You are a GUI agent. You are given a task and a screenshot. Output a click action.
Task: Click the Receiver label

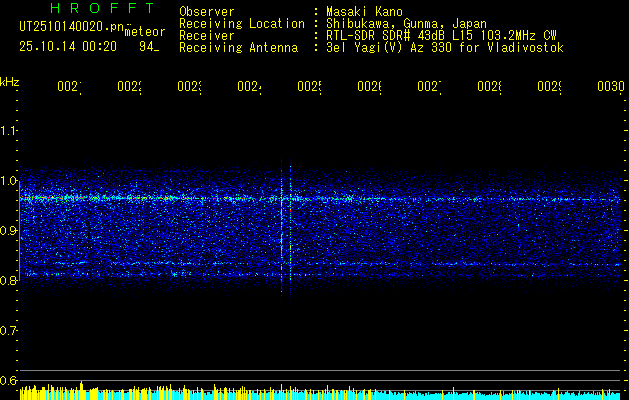click(x=207, y=36)
